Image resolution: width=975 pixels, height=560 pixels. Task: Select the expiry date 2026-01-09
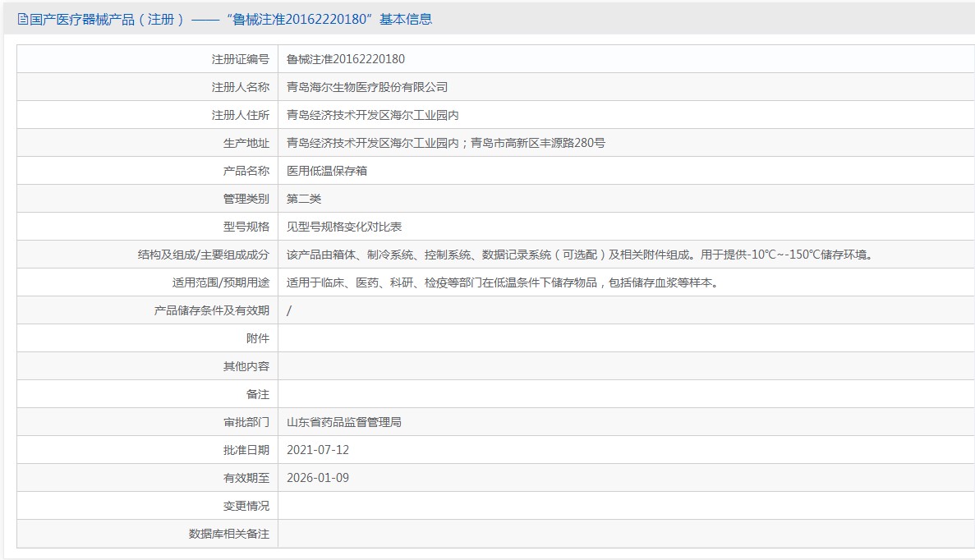(318, 478)
